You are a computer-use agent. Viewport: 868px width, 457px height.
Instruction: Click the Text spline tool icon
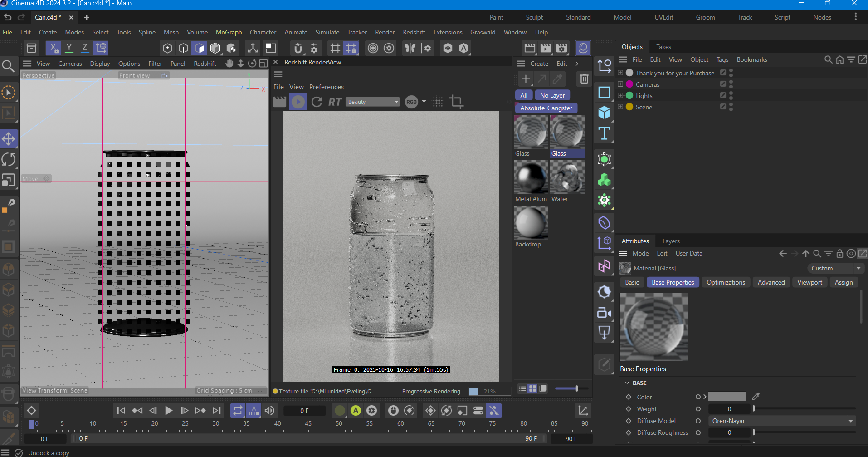click(x=604, y=133)
